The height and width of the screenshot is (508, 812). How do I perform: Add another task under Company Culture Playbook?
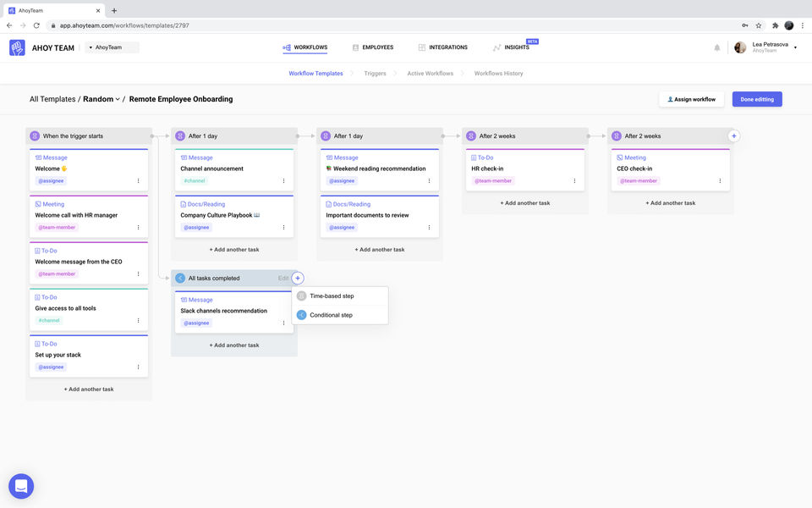(x=234, y=250)
